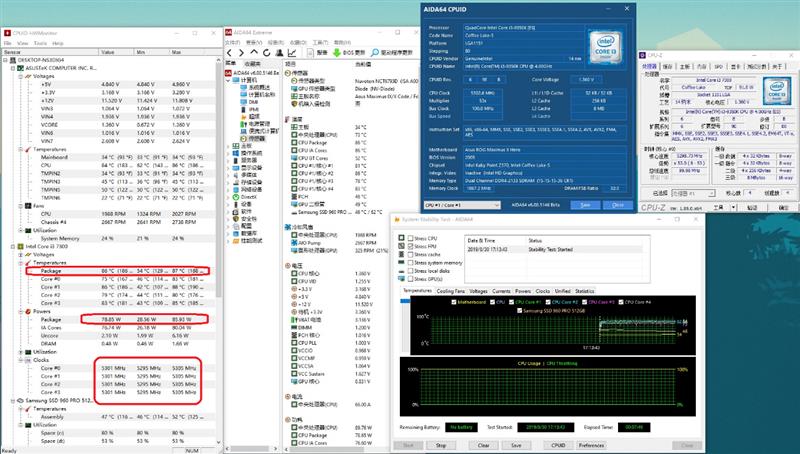Open 文件(F) menu in AIDA64 Extreme
The image size is (800, 454).
pyautogui.click(x=233, y=42)
